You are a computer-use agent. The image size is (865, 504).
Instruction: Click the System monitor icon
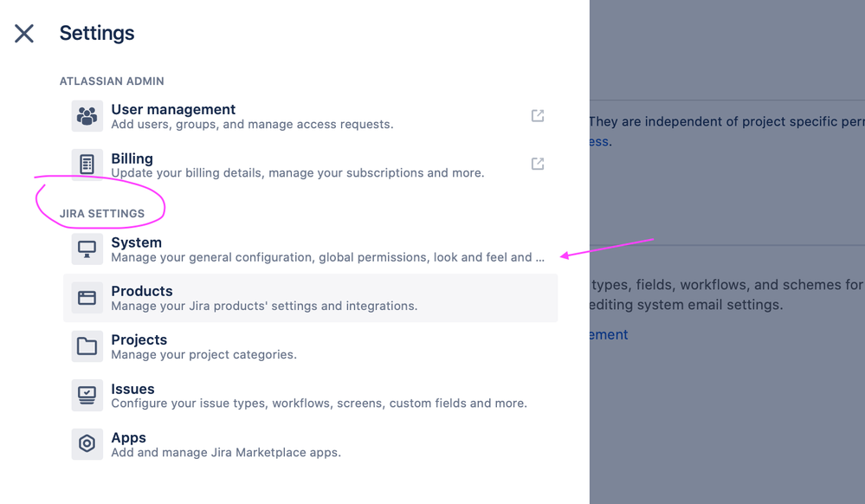[87, 249]
